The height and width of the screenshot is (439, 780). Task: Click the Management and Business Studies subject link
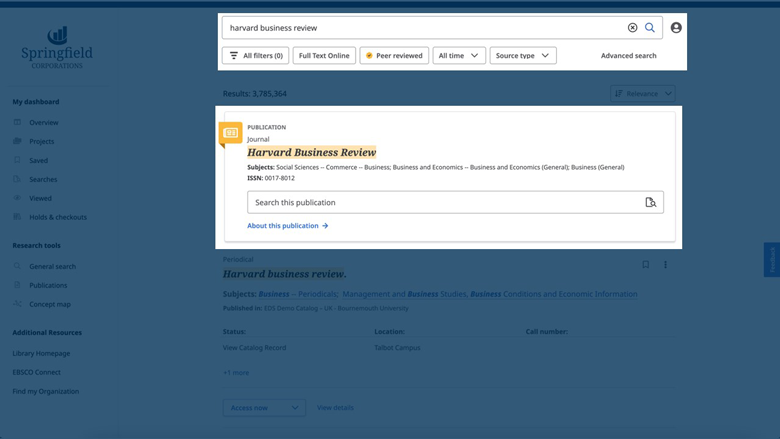point(405,294)
